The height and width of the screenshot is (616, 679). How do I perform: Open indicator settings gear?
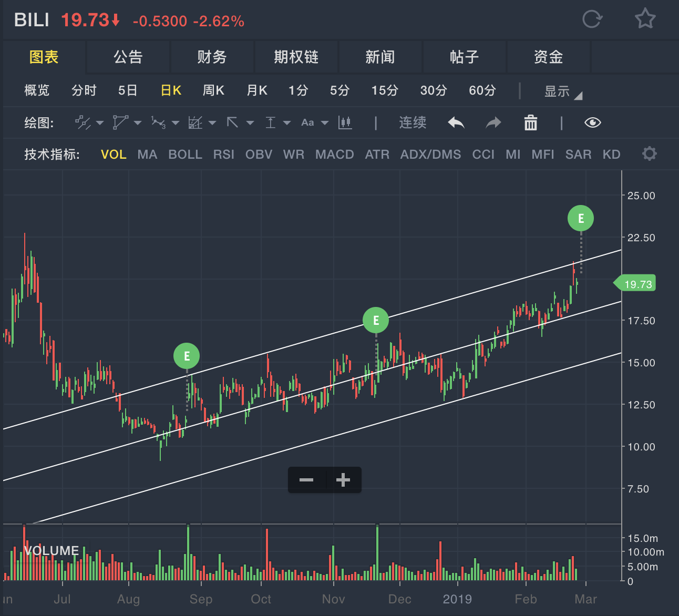(x=650, y=154)
